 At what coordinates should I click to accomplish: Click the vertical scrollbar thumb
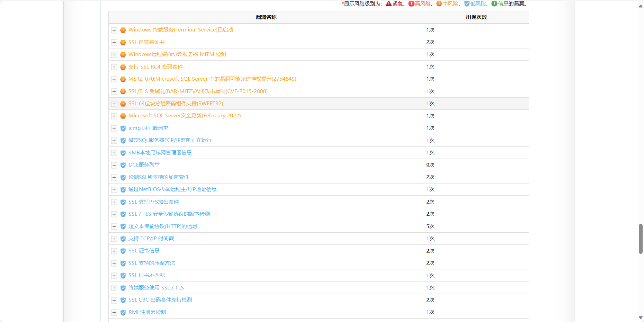(641, 239)
